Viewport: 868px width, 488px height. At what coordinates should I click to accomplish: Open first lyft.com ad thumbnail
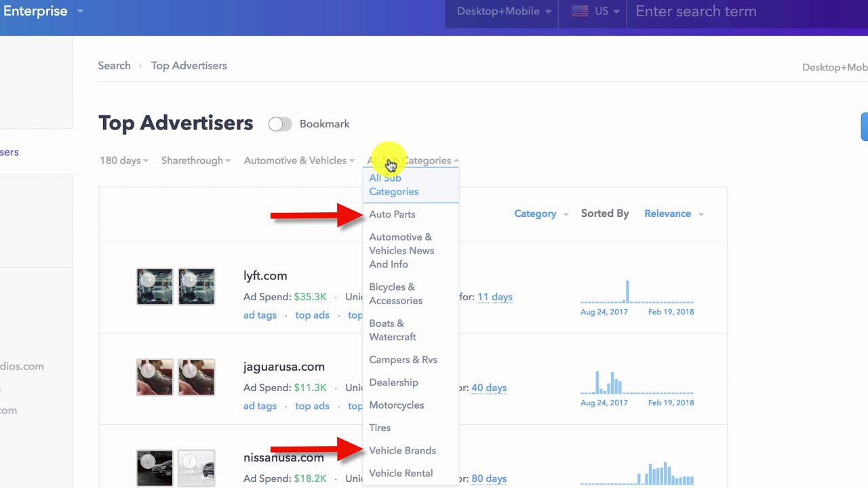155,286
